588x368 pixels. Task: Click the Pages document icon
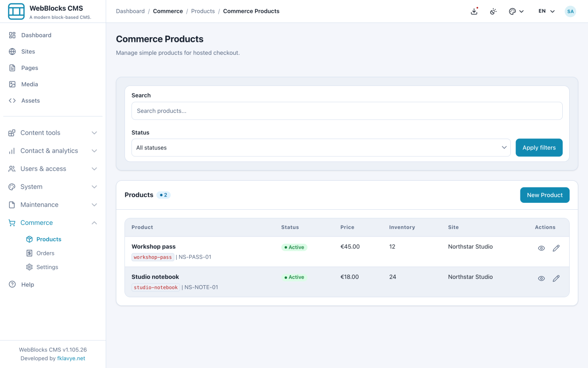click(12, 68)
